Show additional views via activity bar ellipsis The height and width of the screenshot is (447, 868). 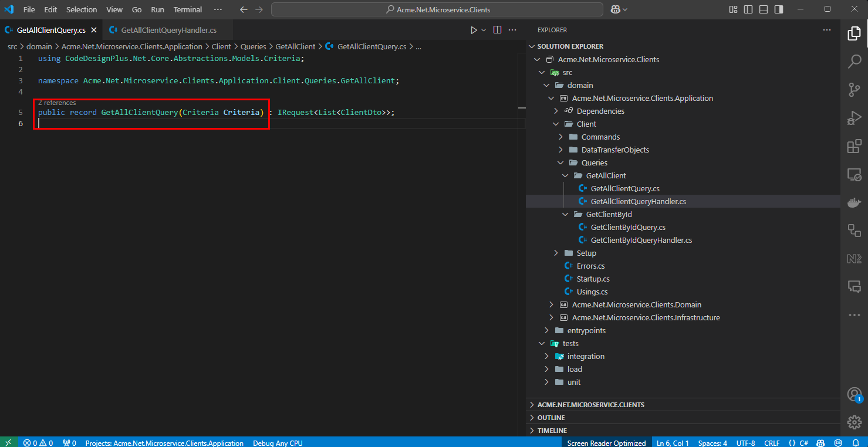pos(854,315)
